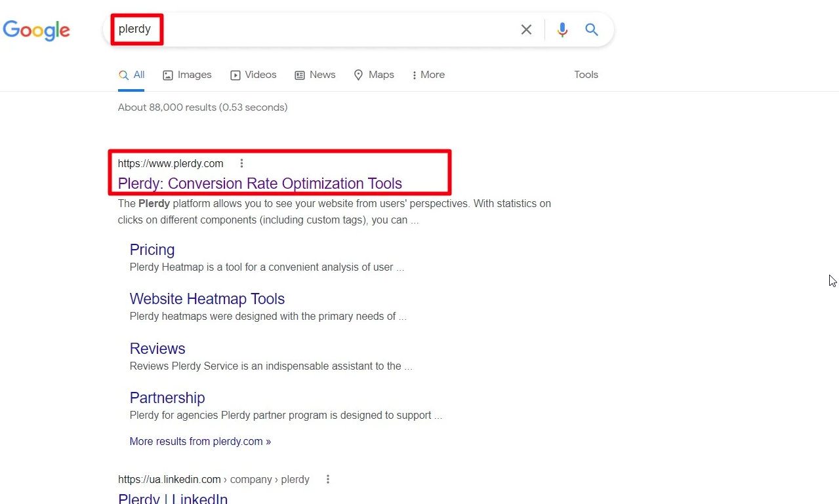This screenshot has height=504, width=839.
Task: Expand more results from plerdy.com
Action: coord(200,441)
